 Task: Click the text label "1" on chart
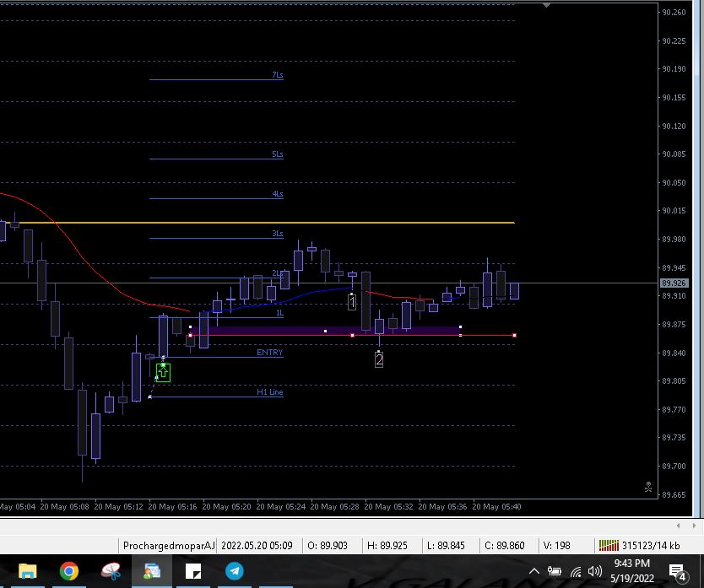click(352, 302)
